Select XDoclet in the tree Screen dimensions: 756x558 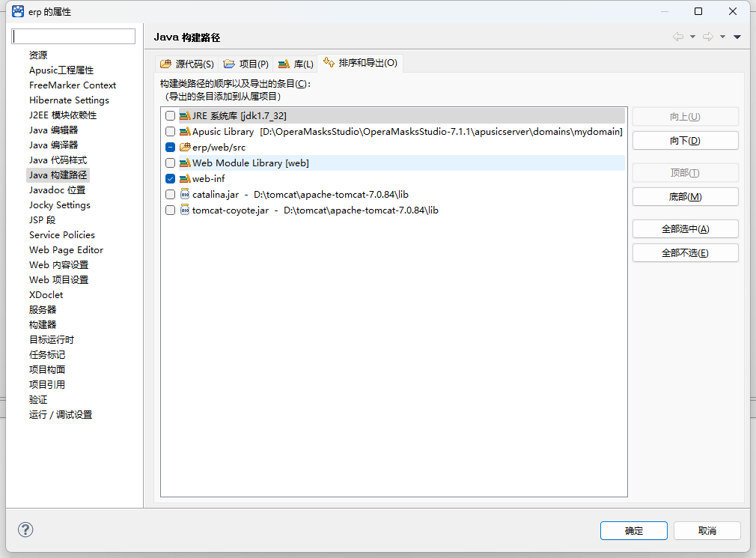tap(46, 294)
